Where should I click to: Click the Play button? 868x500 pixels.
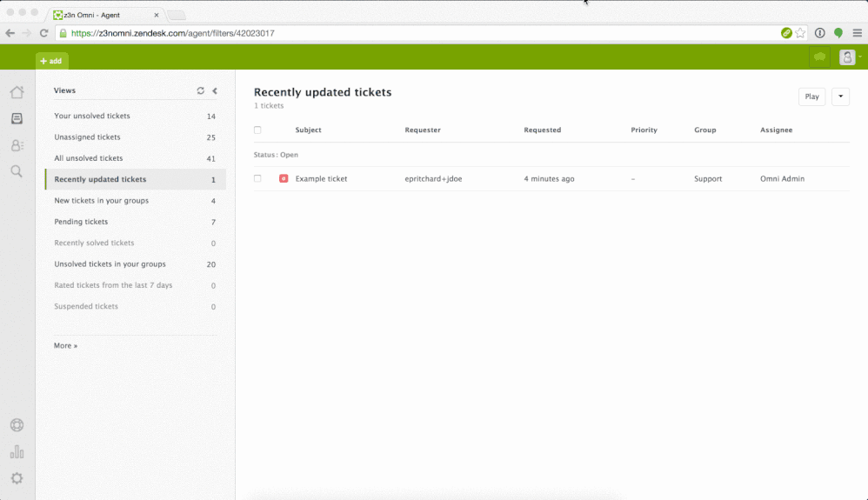[811, 97]
